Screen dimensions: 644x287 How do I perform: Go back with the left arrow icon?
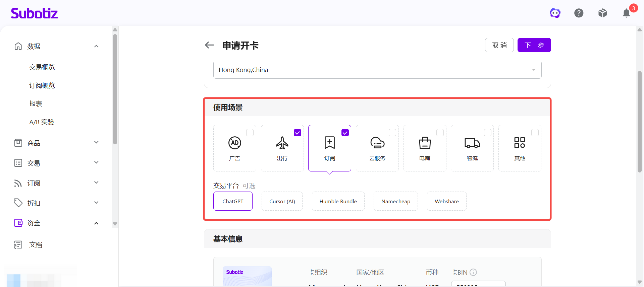209,45
